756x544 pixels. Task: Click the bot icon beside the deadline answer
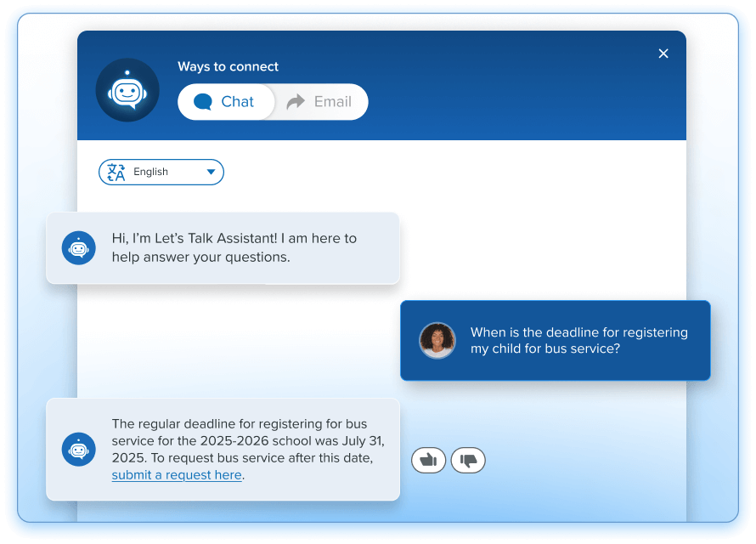(78, 449)
